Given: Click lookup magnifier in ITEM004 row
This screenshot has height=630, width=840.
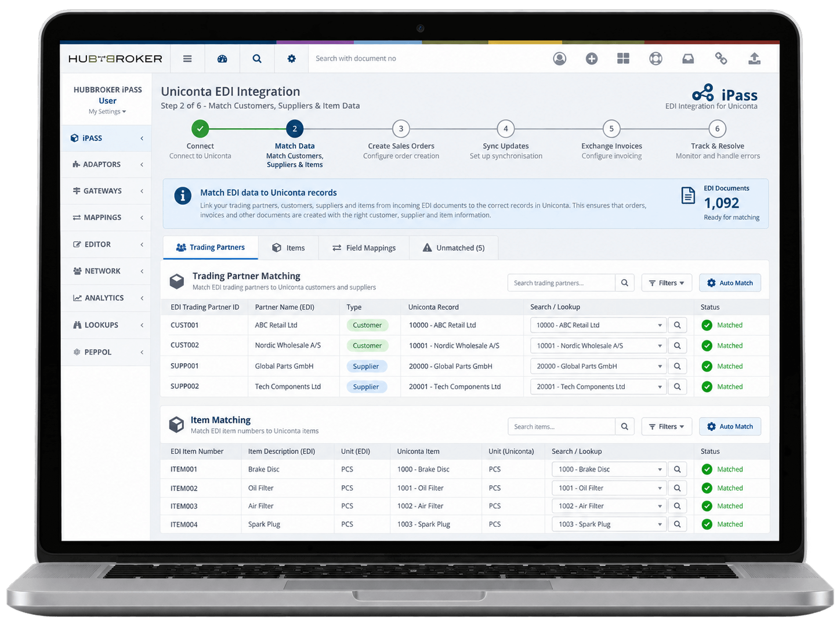Looking at the screenshot, I should point(677,524).
